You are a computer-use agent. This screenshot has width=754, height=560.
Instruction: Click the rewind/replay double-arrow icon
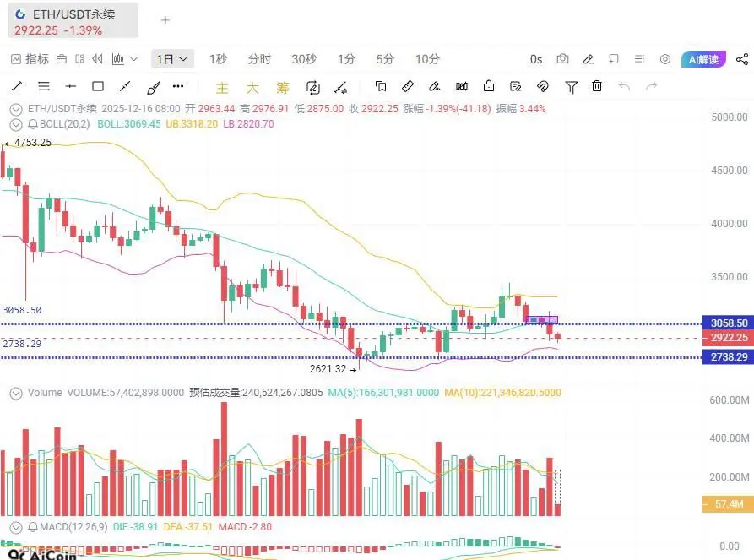pyautogui.click(x=98, y=59)
